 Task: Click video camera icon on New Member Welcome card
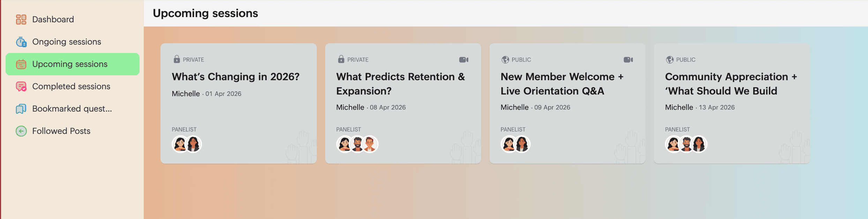click(628, 60)
